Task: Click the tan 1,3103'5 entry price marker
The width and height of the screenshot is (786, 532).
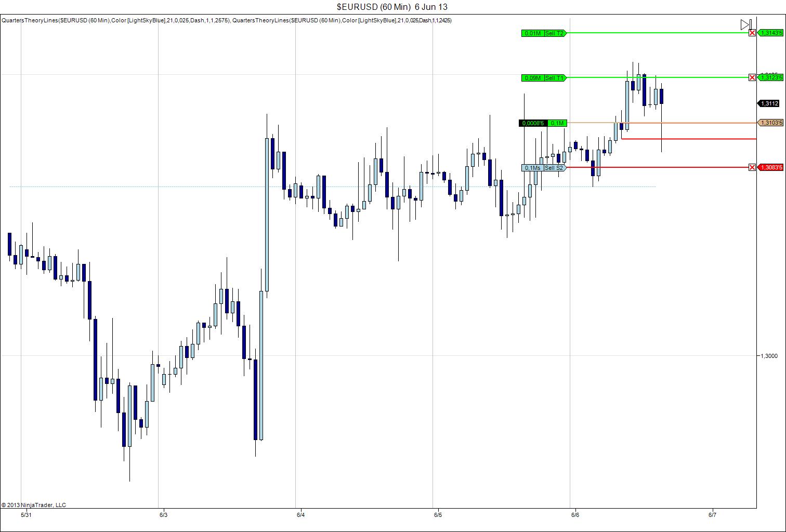Action: point(771,123)
